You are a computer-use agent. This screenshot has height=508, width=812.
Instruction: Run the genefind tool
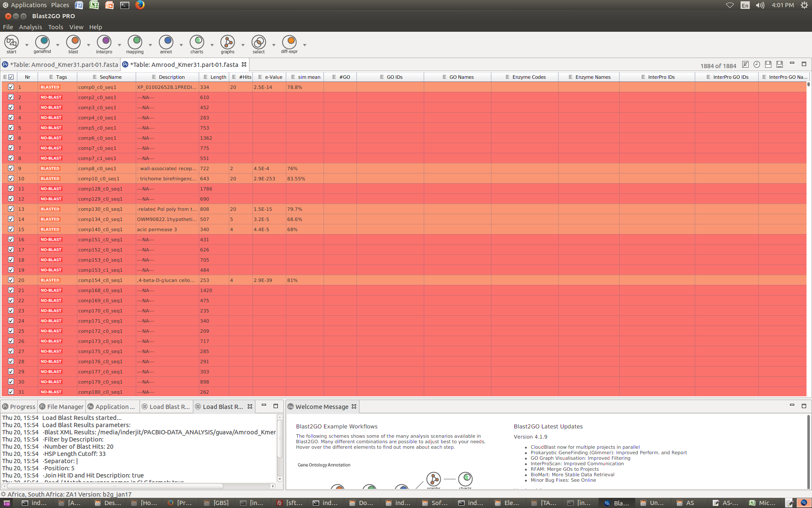(42, 43)
